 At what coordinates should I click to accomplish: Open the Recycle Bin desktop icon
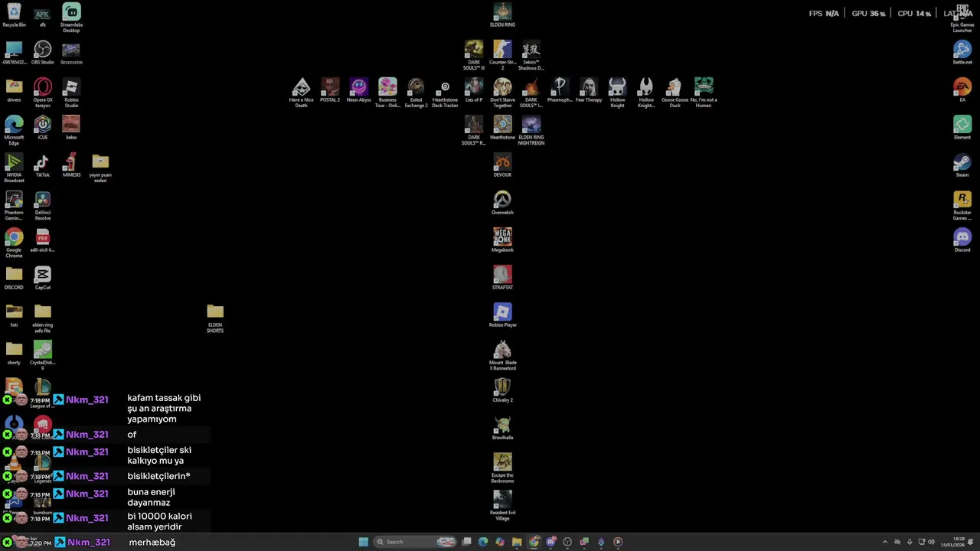tap(14, 15)
